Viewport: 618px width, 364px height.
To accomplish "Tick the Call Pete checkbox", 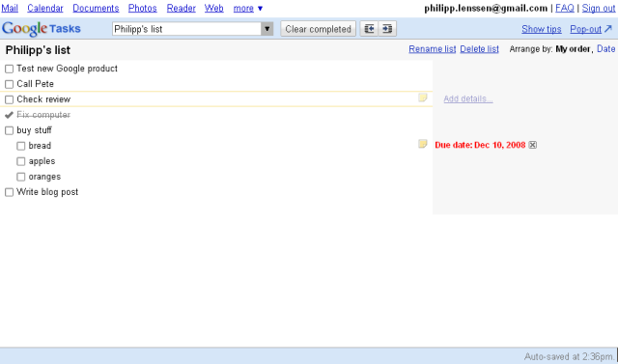I will pos(9,84).
